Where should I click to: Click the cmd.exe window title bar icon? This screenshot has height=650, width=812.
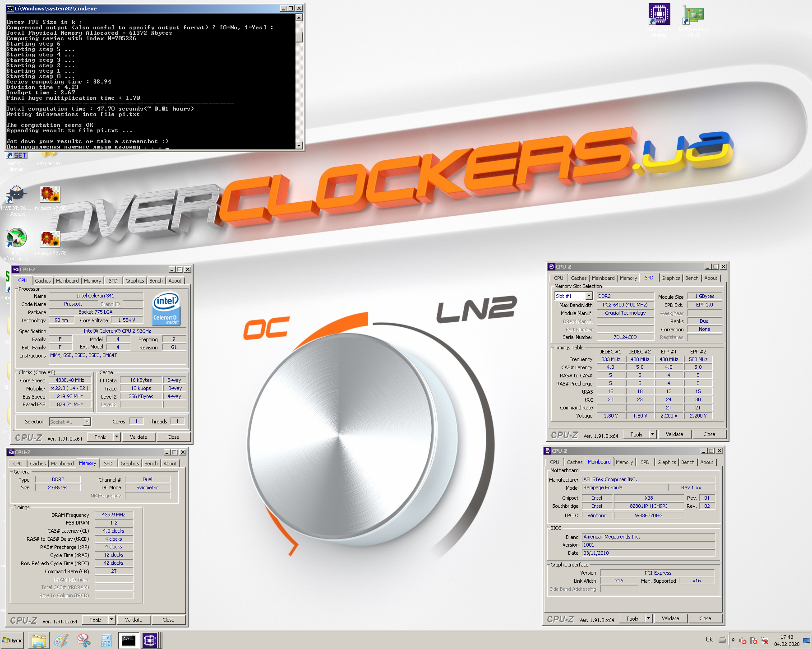[x=10, y=9]
